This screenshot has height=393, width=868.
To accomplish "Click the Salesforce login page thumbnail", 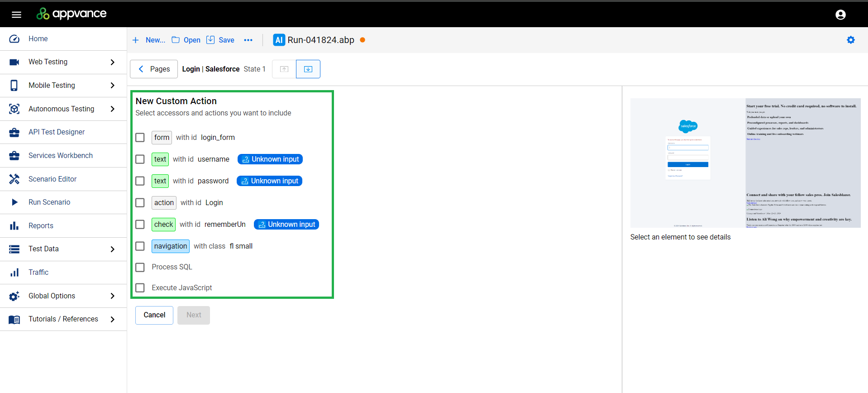I will tap(745, 163).
